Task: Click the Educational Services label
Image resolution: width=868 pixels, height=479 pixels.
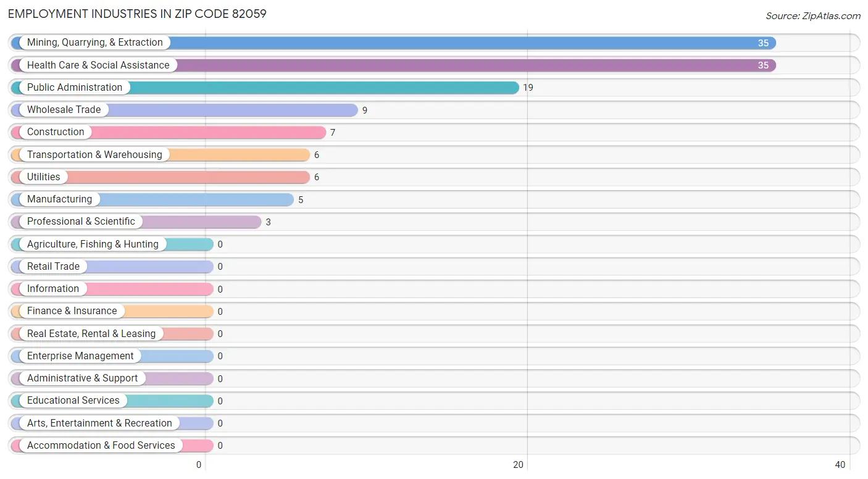Action: point(73,401)
